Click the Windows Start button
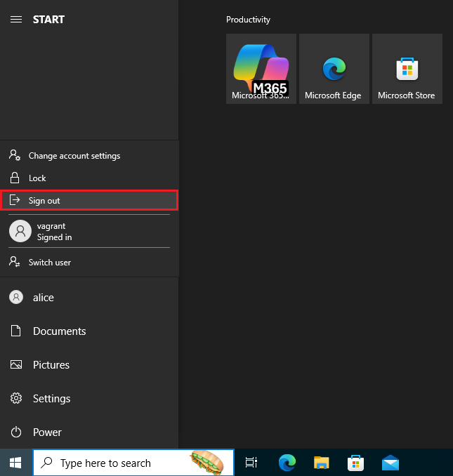 pyautogui.click(x=15, y=463)
